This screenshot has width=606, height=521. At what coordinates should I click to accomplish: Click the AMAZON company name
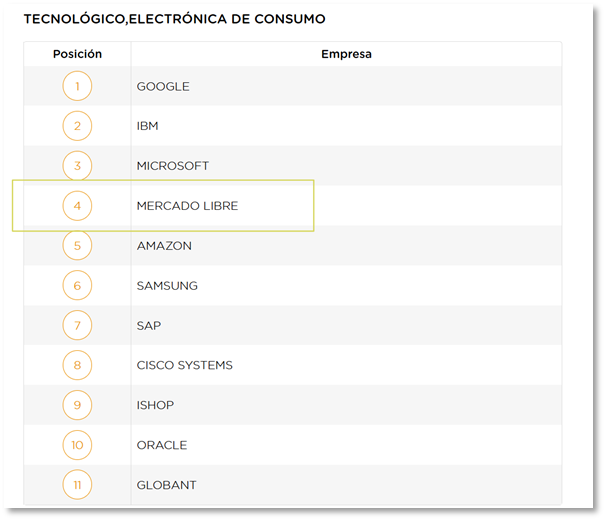click(x=164, y=246)
